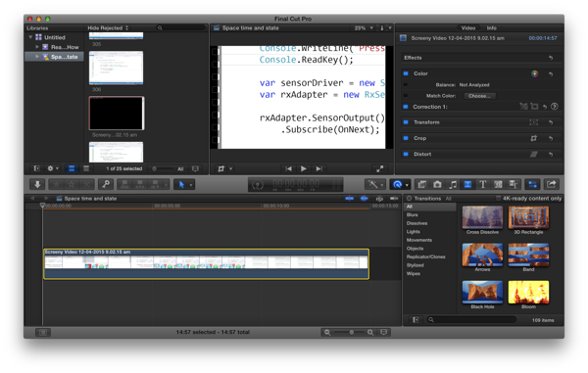Show Distort on-screen controls icon
This screenshot has width=588, height=373.
point(534,155)
